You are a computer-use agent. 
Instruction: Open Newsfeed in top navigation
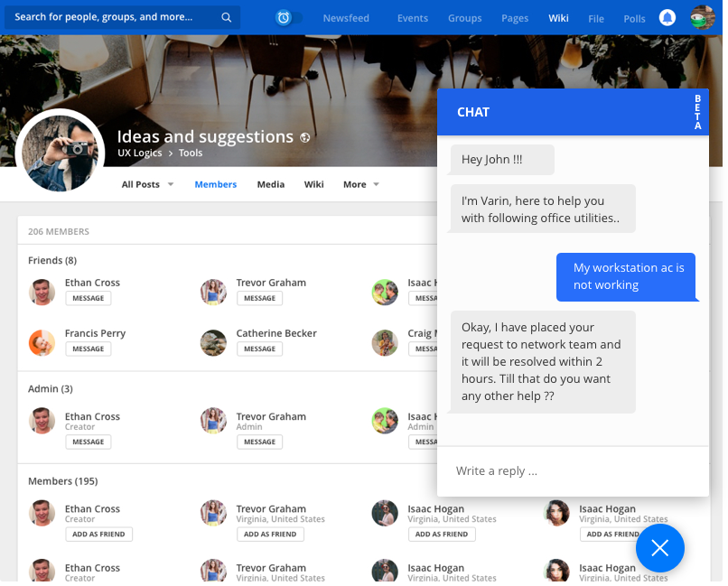coord(346,18)
